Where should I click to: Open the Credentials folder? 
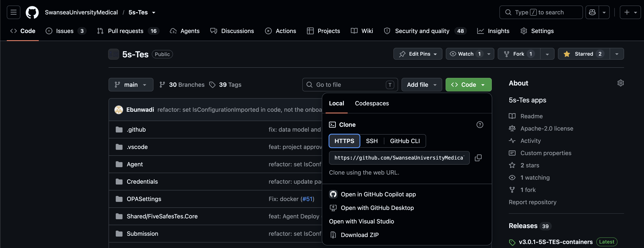click(142, 182)
